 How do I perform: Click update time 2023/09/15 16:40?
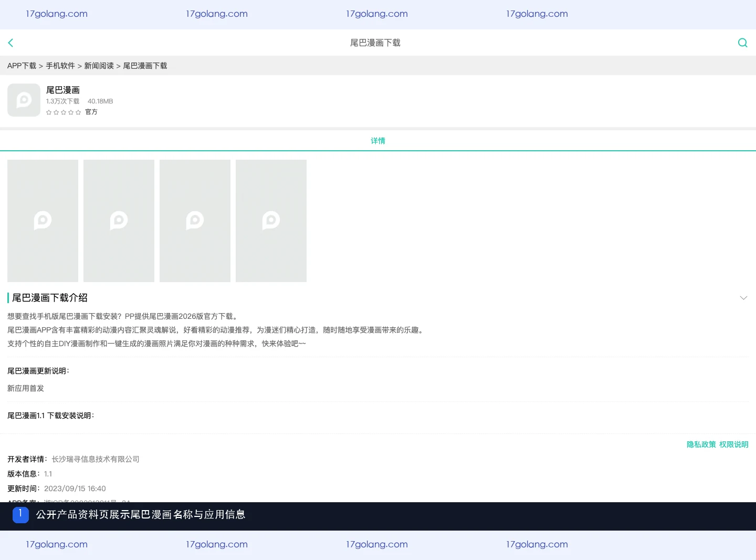tap(75, 489)
